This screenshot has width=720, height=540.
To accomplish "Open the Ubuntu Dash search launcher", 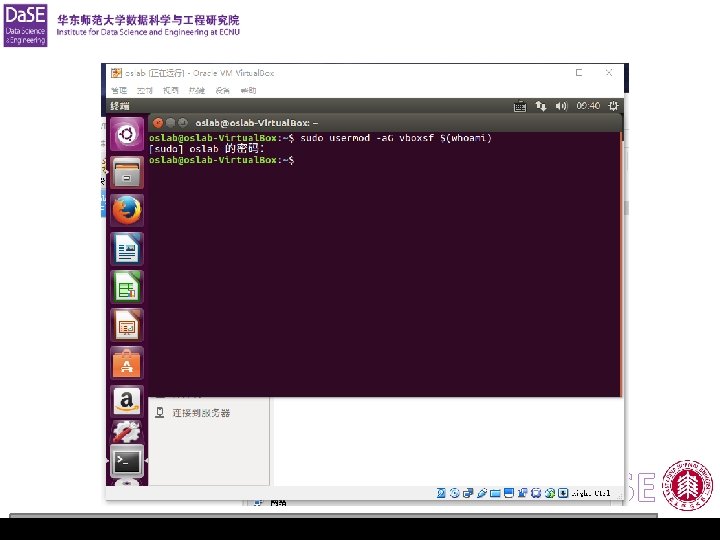I will click(127, 134).
